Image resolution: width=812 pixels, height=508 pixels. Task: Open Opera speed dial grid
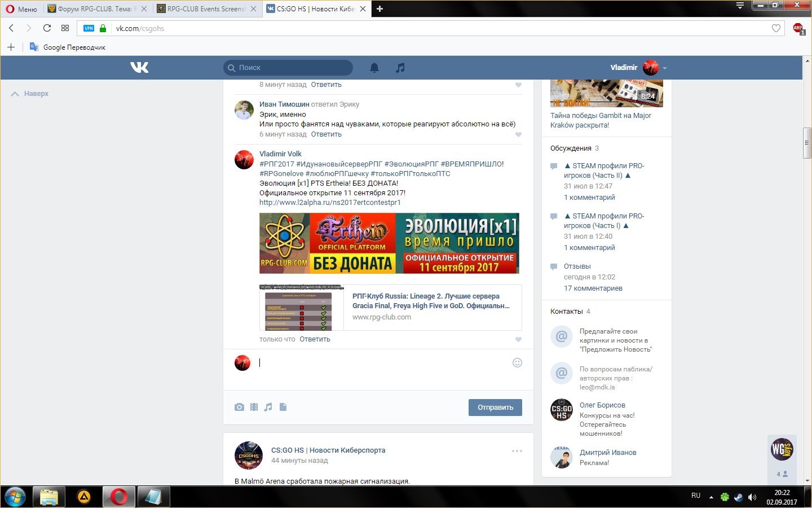tap(65, 28)
